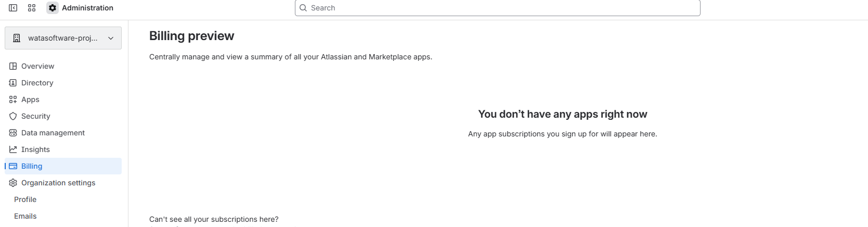Click the Apps sidebar icon
Image resolution: width=868 pixels, height=227 pixels.
[x=13, y=99]
